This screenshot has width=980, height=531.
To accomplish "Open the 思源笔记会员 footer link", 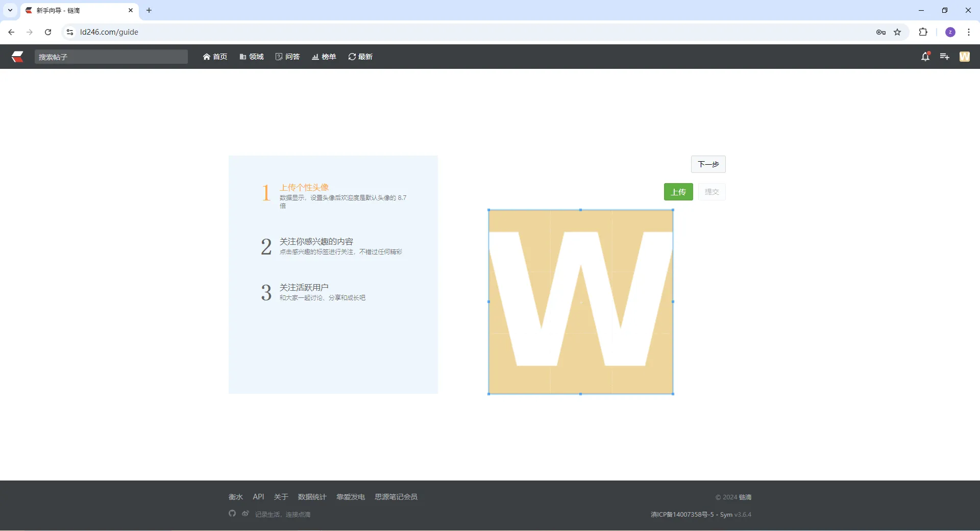I will point(396,497).
